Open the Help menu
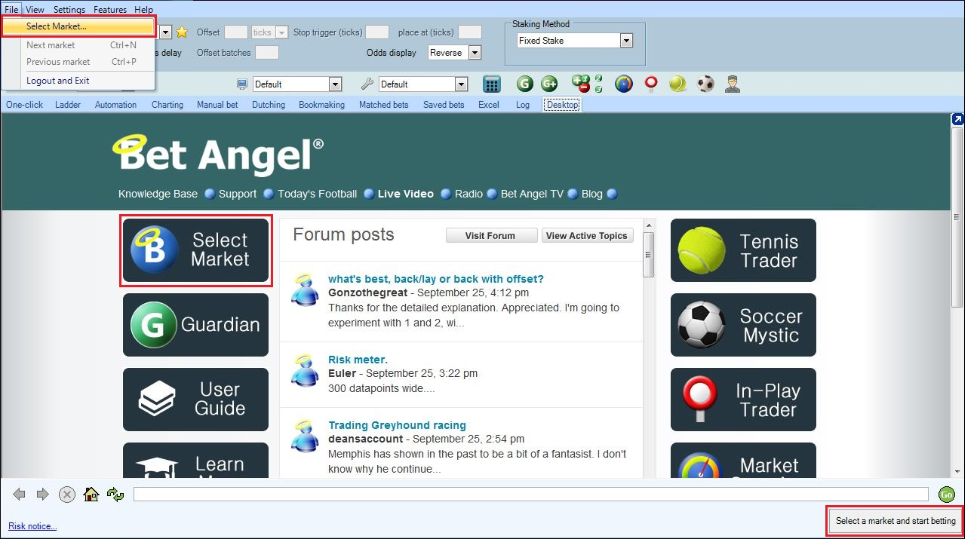The image size is (980, 539). (143, 10)
